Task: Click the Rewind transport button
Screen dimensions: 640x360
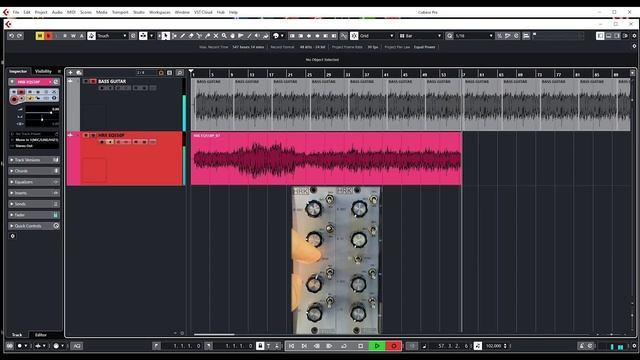Action: [316, 346]
